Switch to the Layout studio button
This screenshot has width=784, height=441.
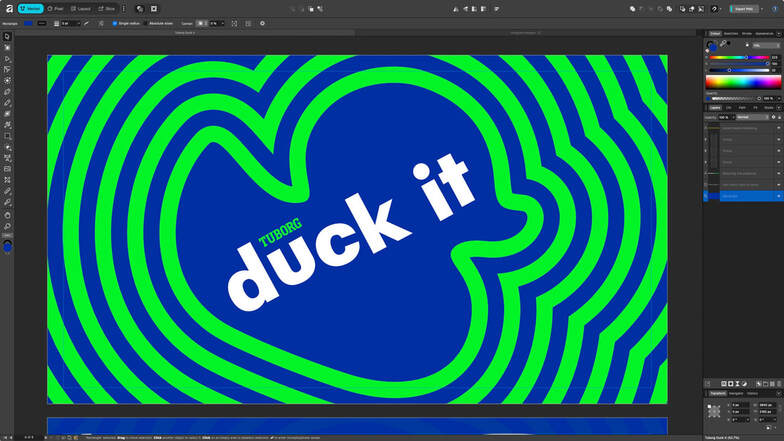tap(80, 8)
